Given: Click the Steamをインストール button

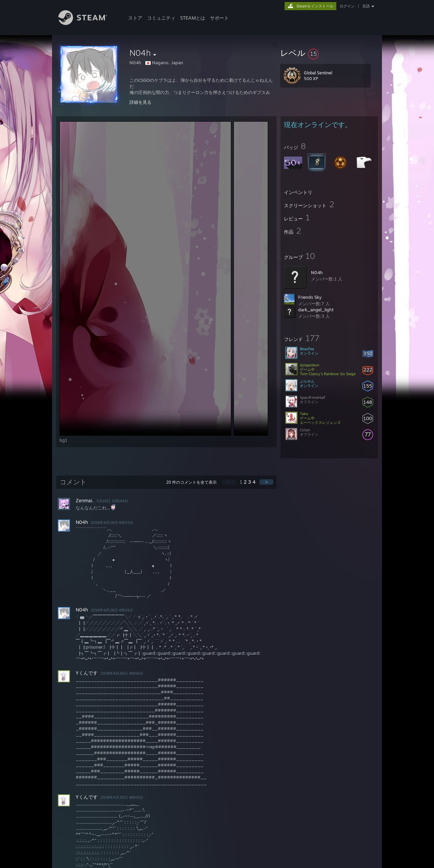Looking at the screenshot, I should 310,6.
